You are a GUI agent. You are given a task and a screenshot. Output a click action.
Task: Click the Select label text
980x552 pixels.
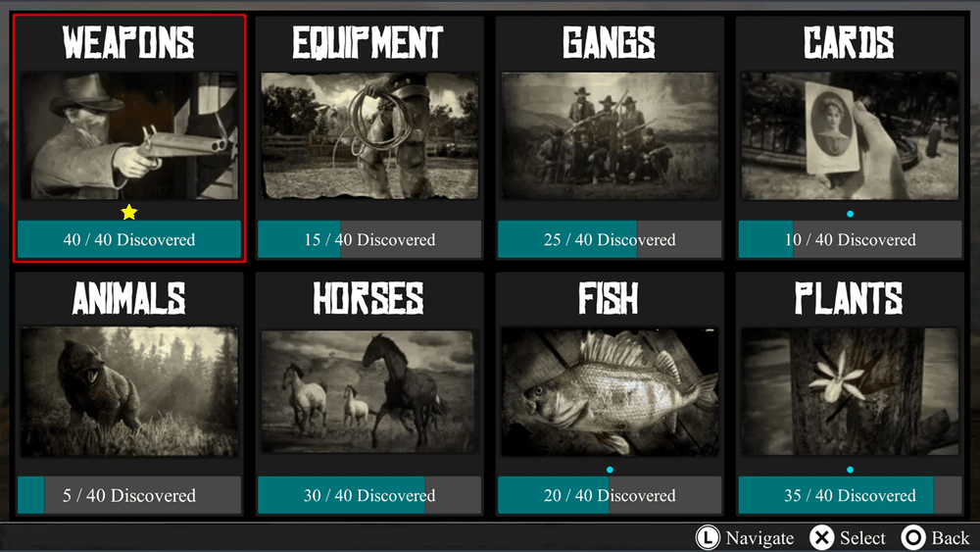click(x=862, y=537)
